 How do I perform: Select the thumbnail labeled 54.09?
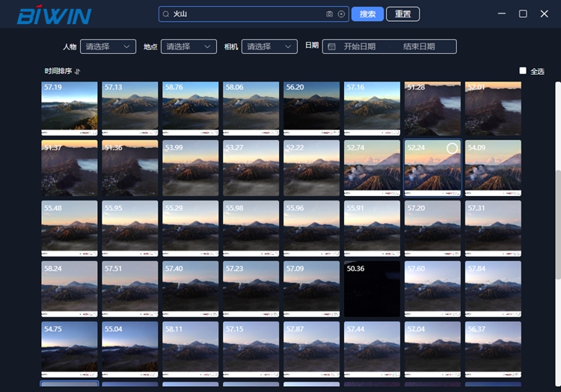point(493,168)
